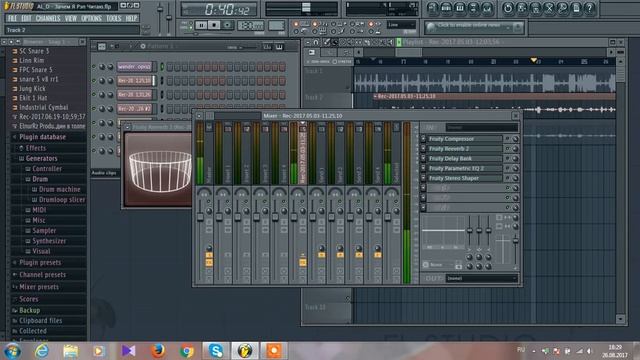Click the Track 2 hint bar
The width and height of the screenshot is (640, 360).
[x=72, y=30]
